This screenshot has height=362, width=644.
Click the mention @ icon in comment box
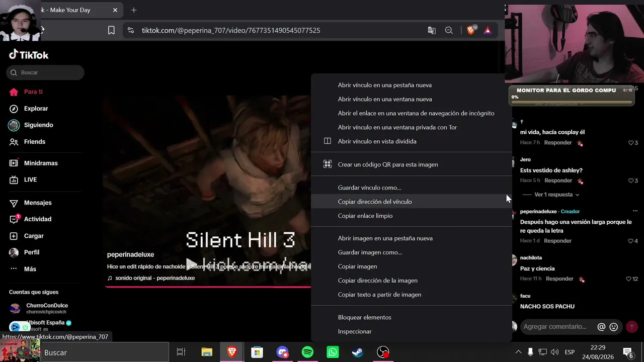click(x=601, y=327)
